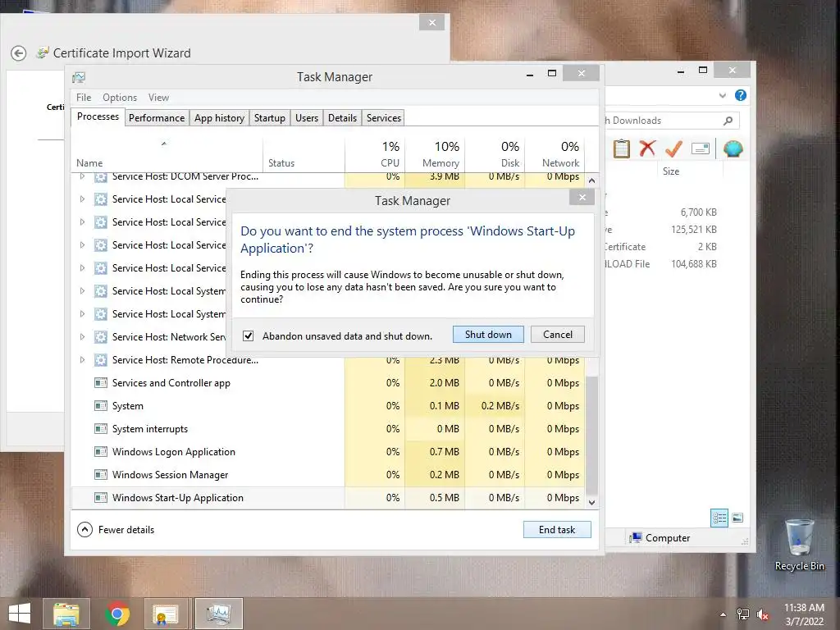This screenshot has width=840, height=630.
Task: Open the View menu
Action: (158, 98)
